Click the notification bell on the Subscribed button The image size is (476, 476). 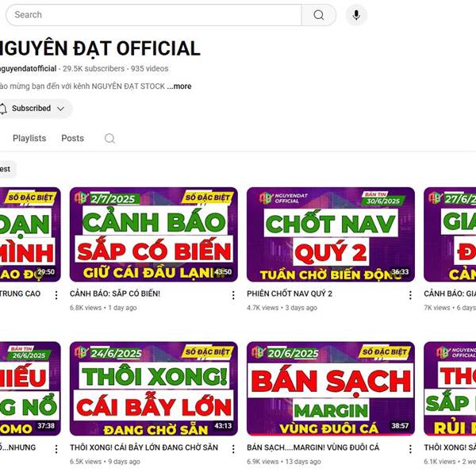click(x=2, y=109)
